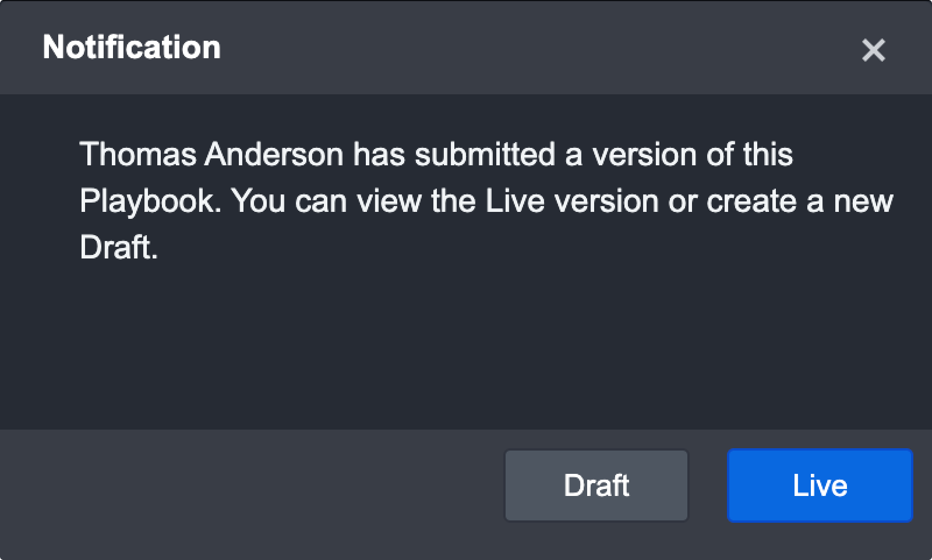Screen dimensions: 932x560
Task: Close the Notification dialog with X
Action: tap(873, 50)
